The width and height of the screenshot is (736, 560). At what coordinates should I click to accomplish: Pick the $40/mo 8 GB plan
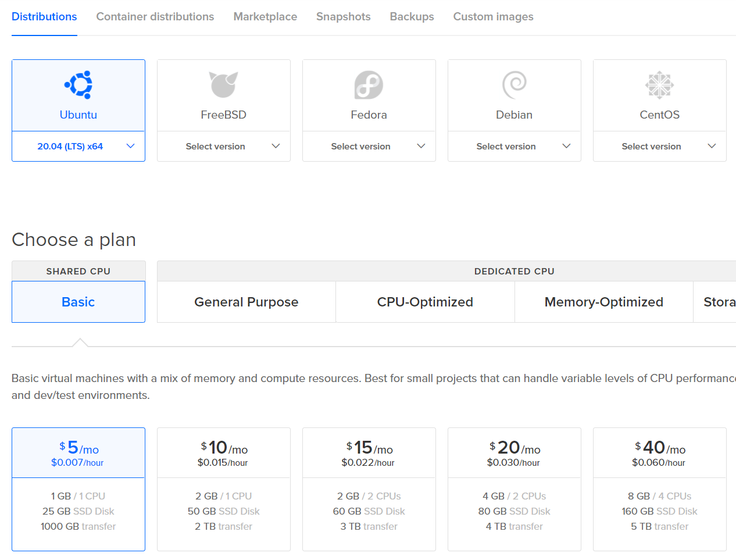pyautogui.click(x=660, y=488)
